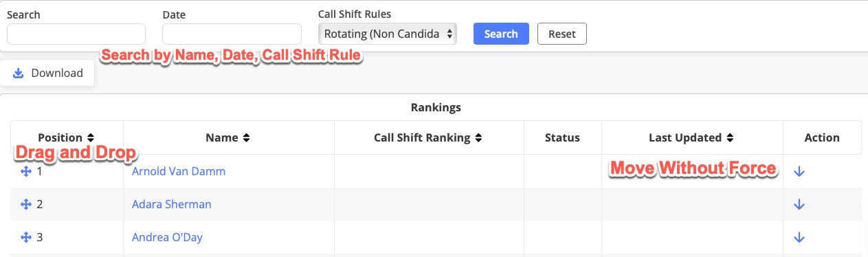
Task: Click the Download button with its icon
Action: pos(47,73)
